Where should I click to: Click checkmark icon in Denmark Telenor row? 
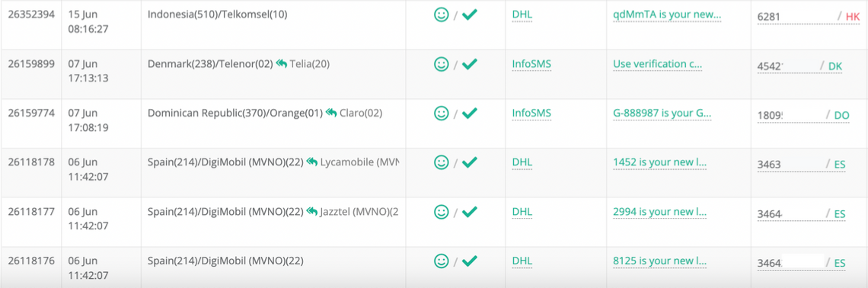tap(470, 64)
